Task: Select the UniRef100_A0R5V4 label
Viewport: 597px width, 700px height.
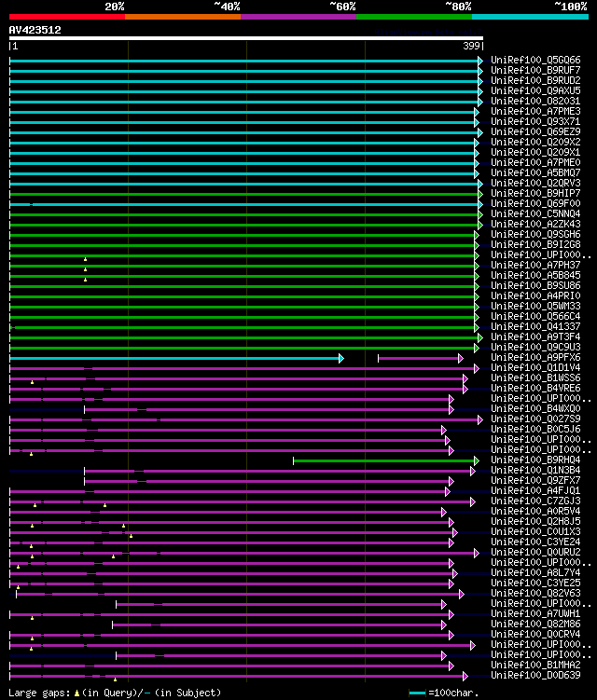Action: 535,511
